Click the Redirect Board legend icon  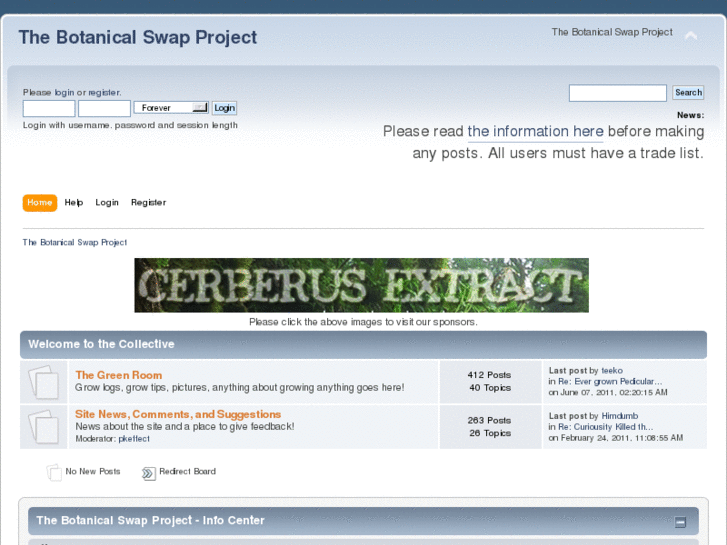148,473
